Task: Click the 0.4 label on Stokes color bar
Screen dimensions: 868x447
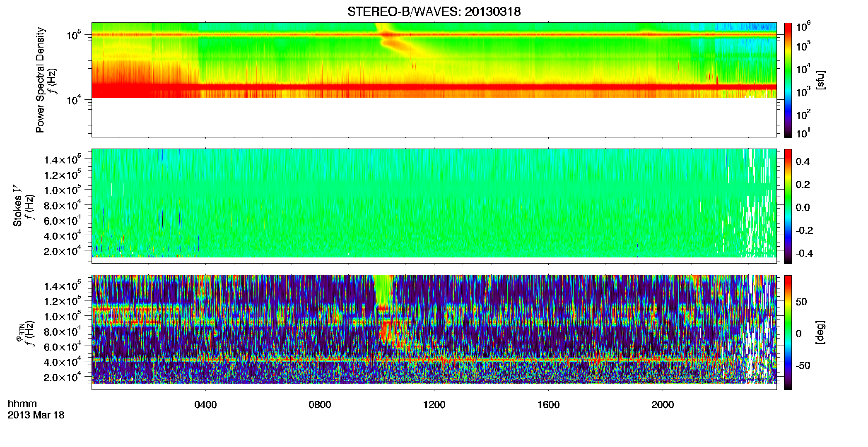Action: pyautogui.click(x=803, y=162)
